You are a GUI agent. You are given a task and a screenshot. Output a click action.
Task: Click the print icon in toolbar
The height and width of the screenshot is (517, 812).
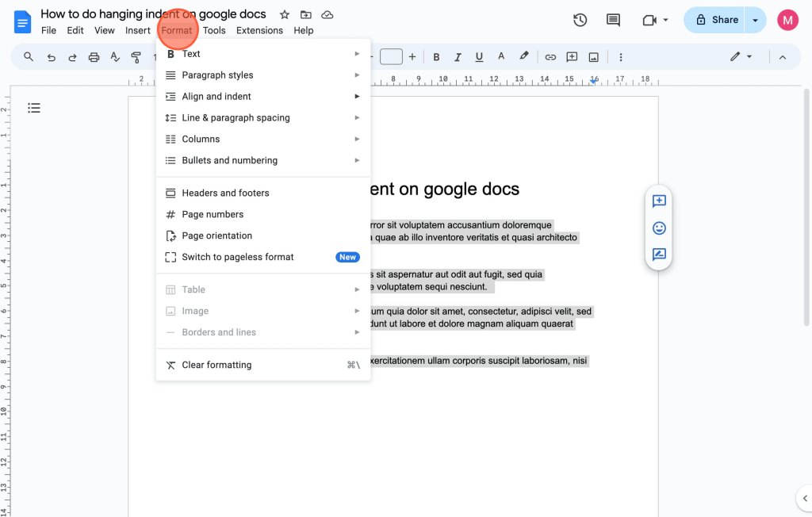point(94,57)
